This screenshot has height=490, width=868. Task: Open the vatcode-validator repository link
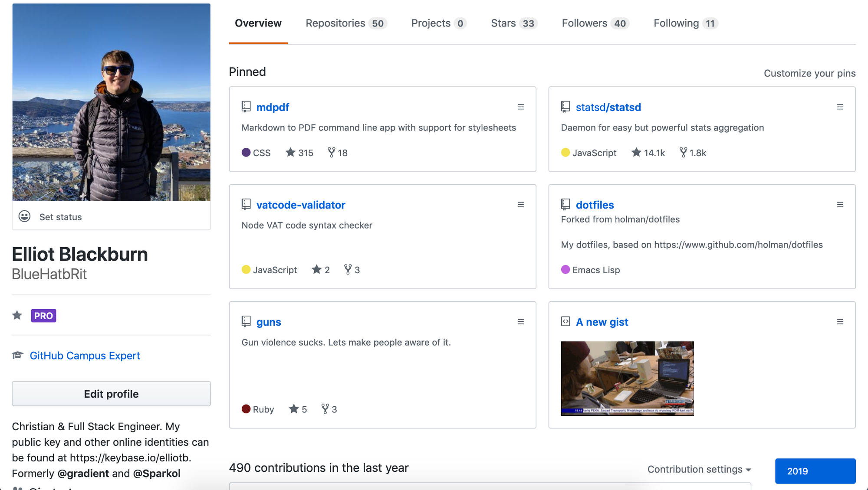(x=301, y=205)
